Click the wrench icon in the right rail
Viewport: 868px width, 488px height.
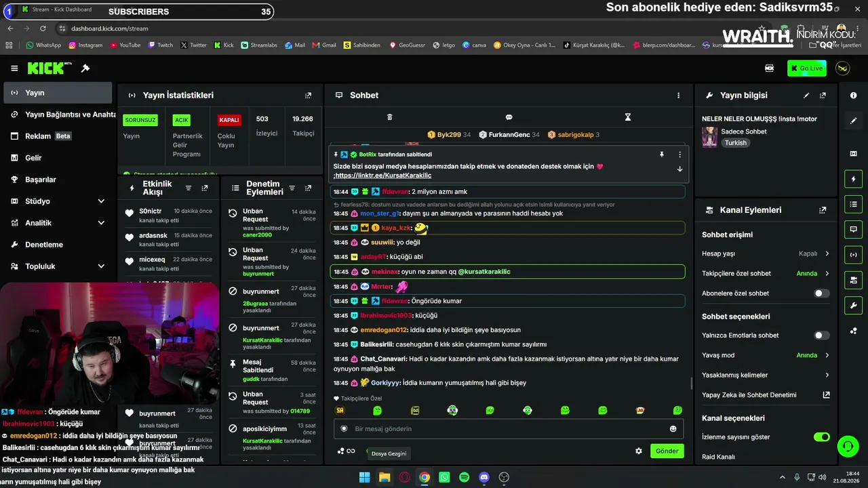pyautogui.click(x=853, y=305)
